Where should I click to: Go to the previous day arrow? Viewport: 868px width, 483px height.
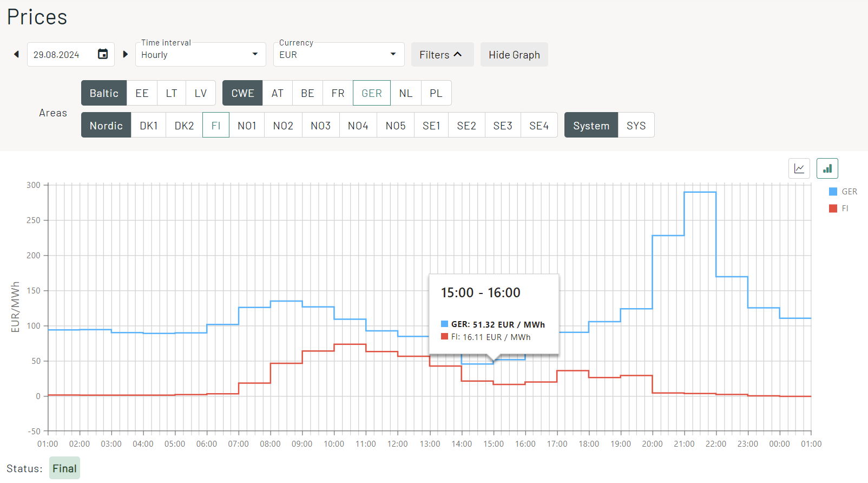coord(16,54)
